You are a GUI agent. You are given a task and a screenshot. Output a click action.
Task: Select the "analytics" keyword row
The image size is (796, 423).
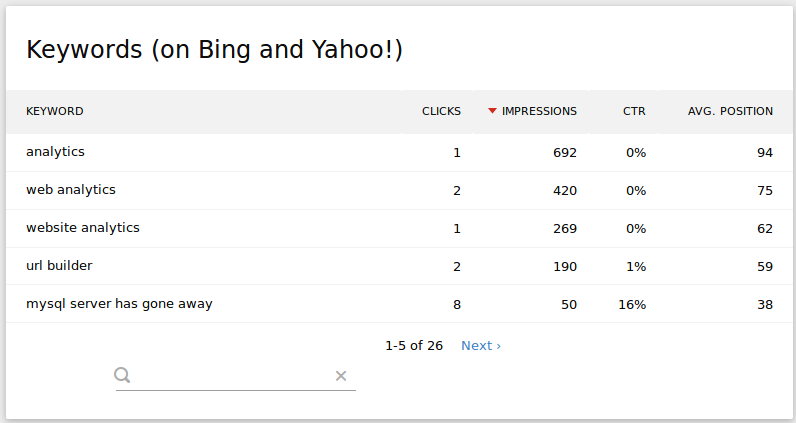click(55, 152)
